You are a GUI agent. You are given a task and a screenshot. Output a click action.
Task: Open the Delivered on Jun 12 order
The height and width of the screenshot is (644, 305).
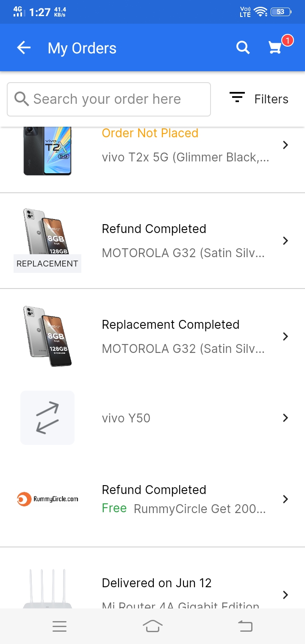coord(157,583)
